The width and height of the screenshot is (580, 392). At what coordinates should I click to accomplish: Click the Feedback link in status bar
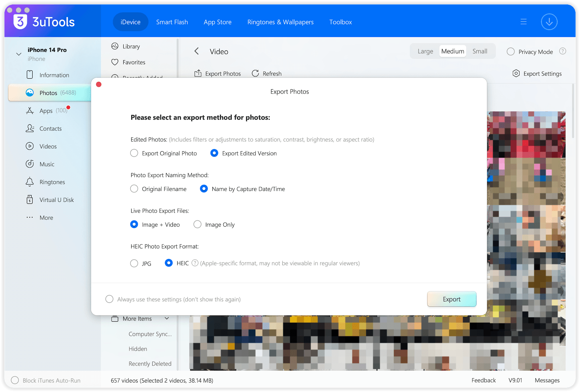pos(484,380)
